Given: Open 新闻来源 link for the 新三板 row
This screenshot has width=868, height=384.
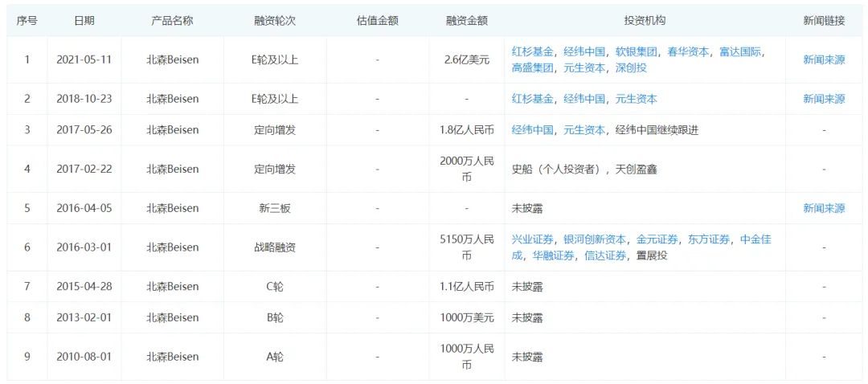Looking at the screenshot, I should click(825, 208).
